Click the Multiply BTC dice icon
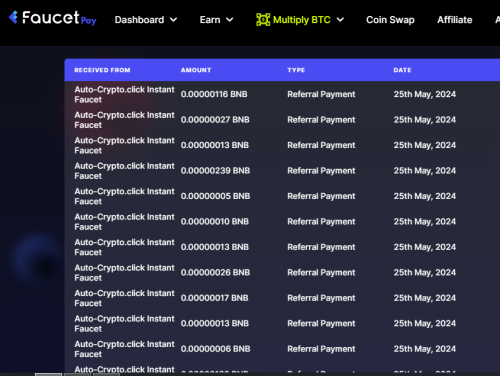 click(x=263, y=20)
